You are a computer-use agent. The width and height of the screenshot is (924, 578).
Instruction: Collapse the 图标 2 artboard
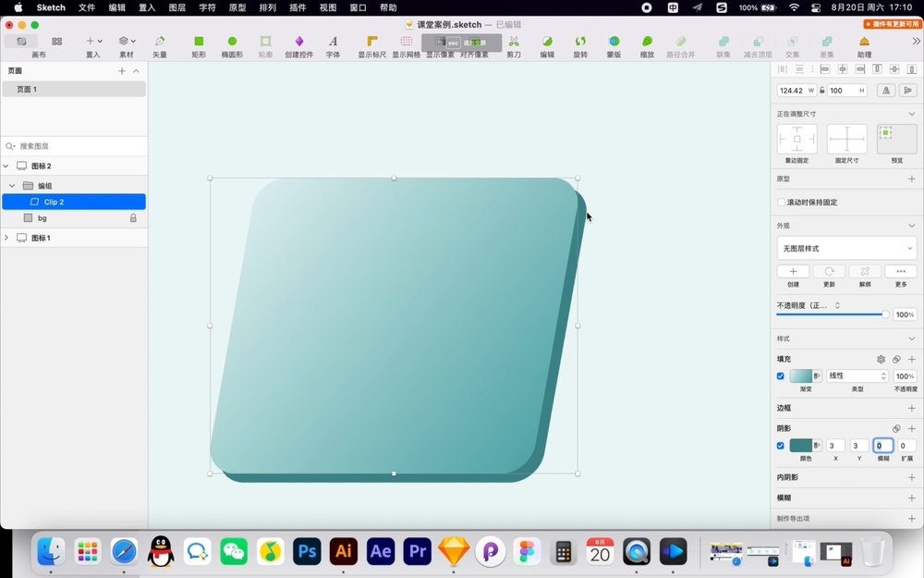[6, 166]
